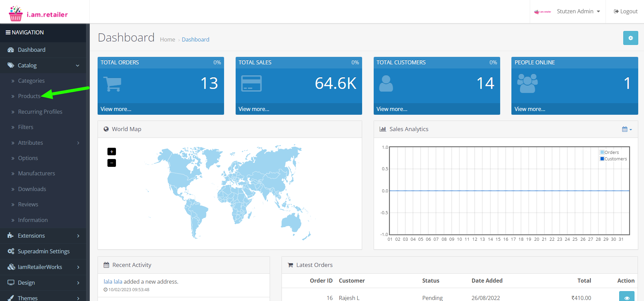Open Categories in the Catalog menu
This screenshot has height=301, width=644.
point(31,81)
